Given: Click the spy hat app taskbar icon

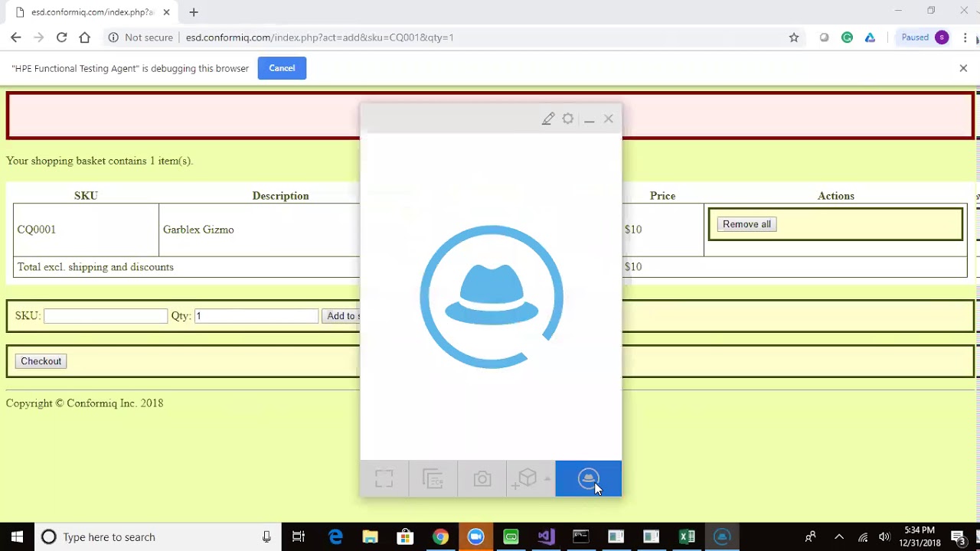Looking at the screenshot, I should (722, 536).
